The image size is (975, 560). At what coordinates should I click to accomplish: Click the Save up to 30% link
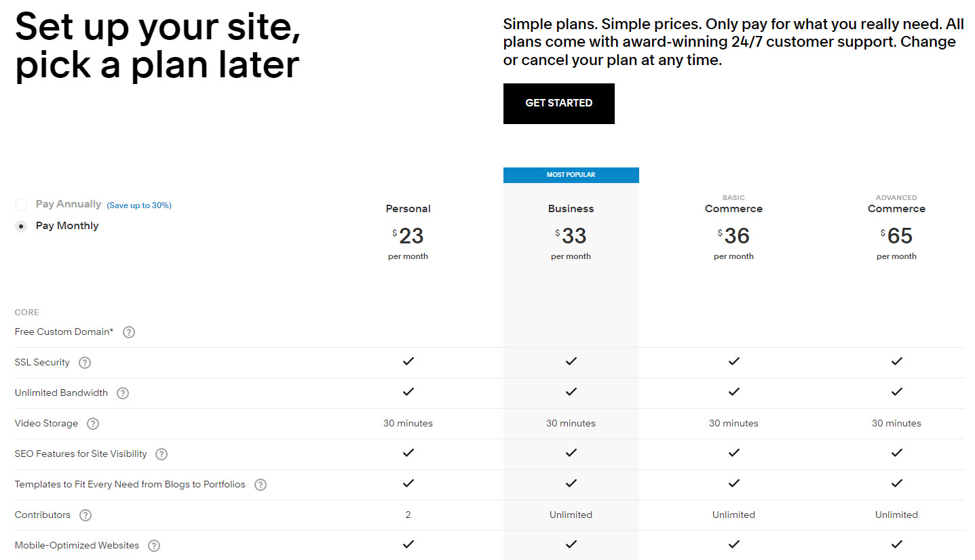(139, 205)
